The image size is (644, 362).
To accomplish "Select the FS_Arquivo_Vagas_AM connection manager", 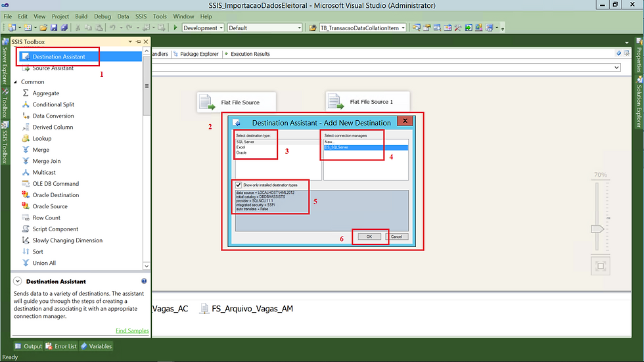I will pos(247,309).
